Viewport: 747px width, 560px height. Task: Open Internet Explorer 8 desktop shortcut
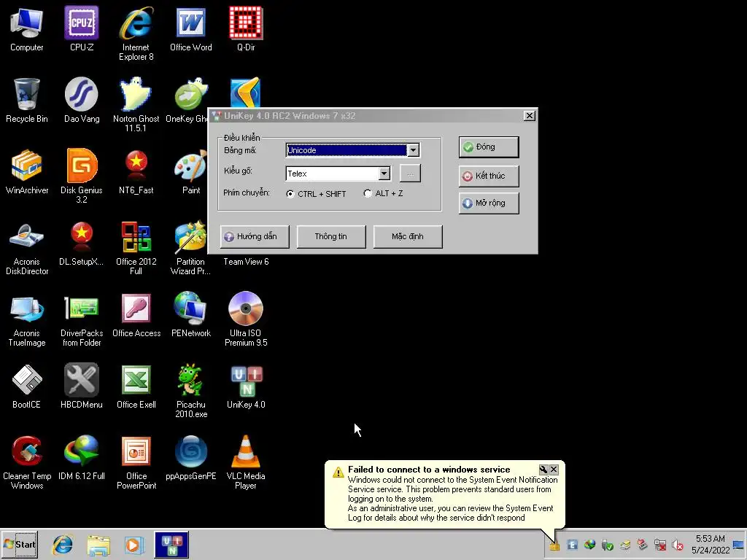tap(136, 34)
